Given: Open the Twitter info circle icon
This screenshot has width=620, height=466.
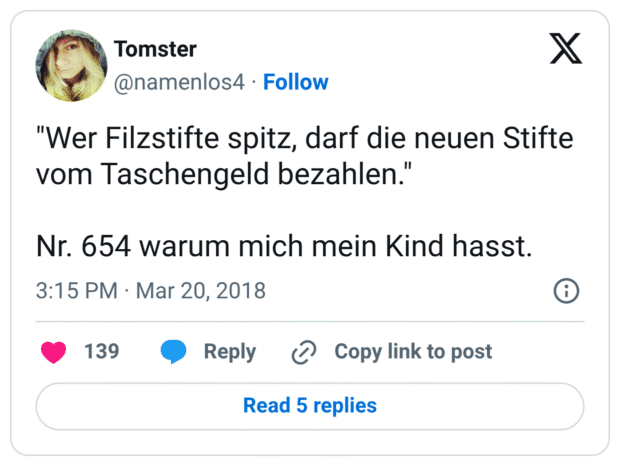Looking at the screenshot, I should pos(566,291).
